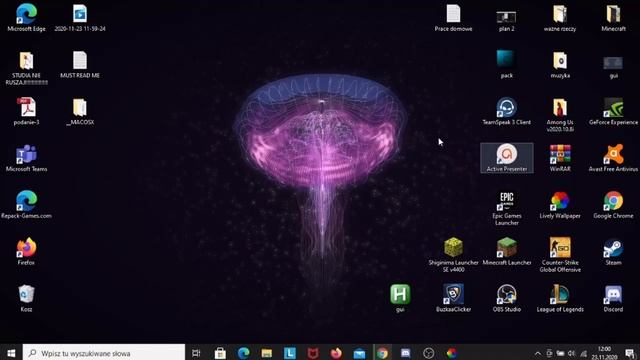Open Lively Wallpaper from the taskbar
The image size is (640, 360).
[x=452, y=353]
